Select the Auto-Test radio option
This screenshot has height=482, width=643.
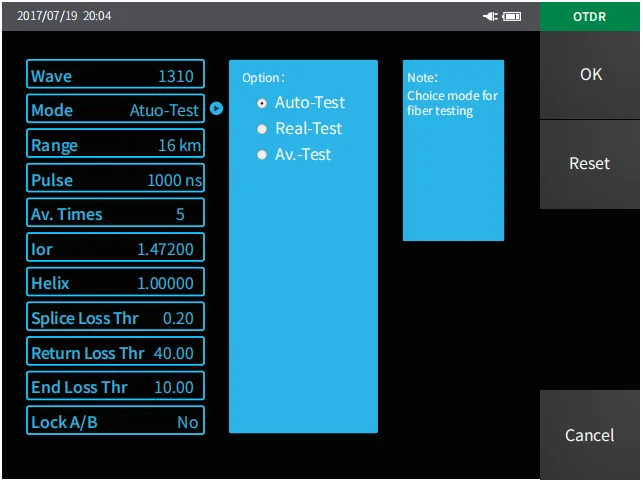[x=262, y=103]
